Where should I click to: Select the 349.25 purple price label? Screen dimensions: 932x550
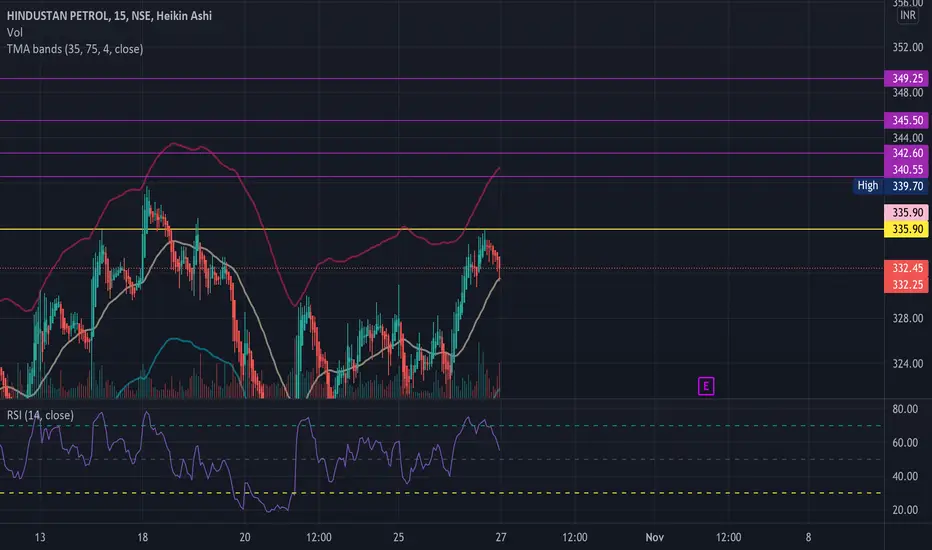coord(906,78)
